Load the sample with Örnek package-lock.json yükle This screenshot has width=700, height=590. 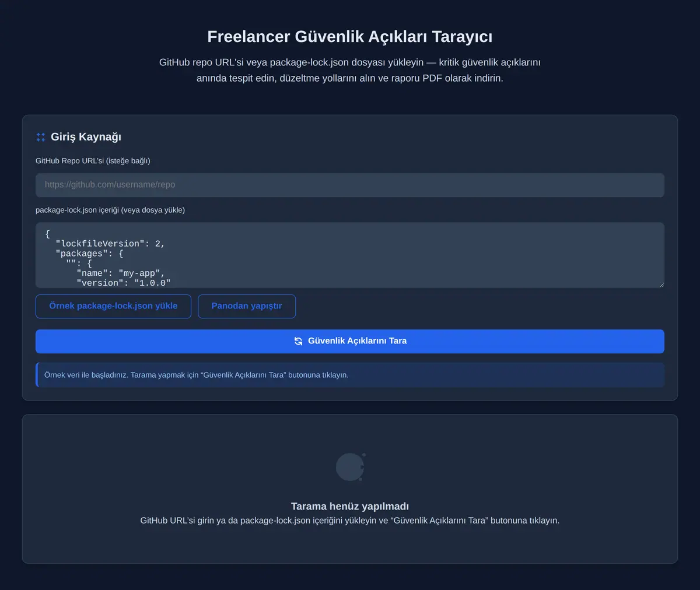[113, 306]
